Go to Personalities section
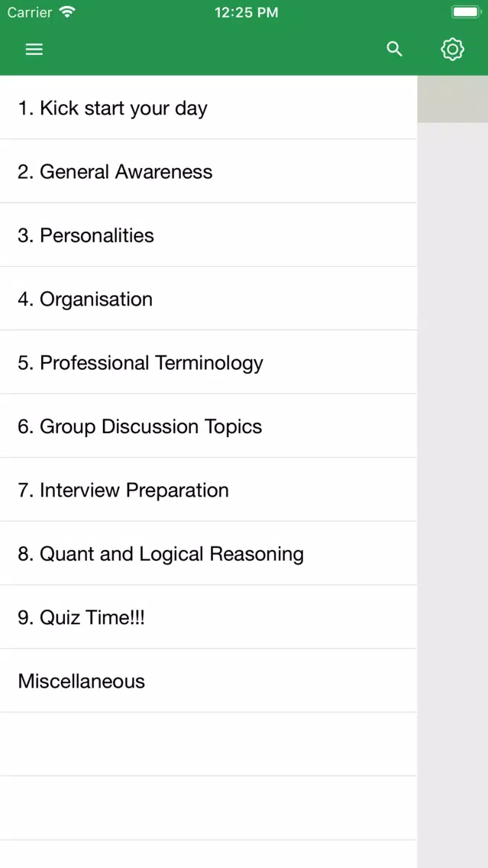Image resolution: width=488 pixels, height=868 pixels. click(x=208, y=235)
